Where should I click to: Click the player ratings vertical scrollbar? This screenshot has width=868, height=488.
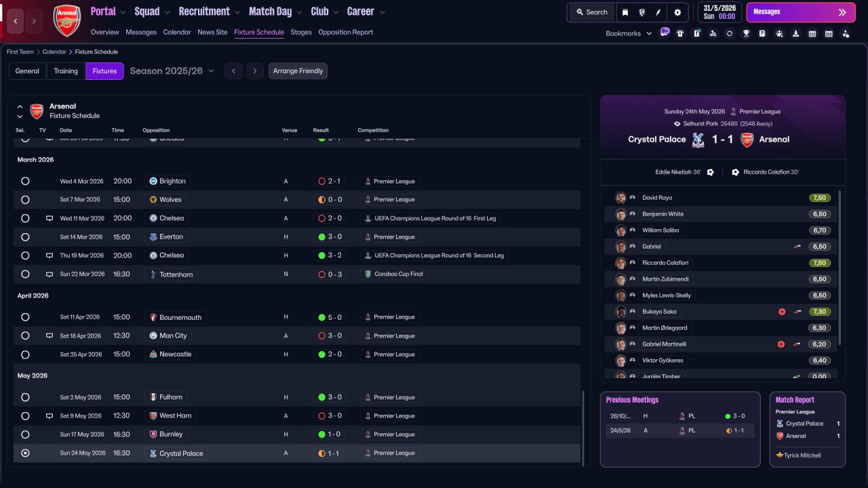click(x=840, y=268)
